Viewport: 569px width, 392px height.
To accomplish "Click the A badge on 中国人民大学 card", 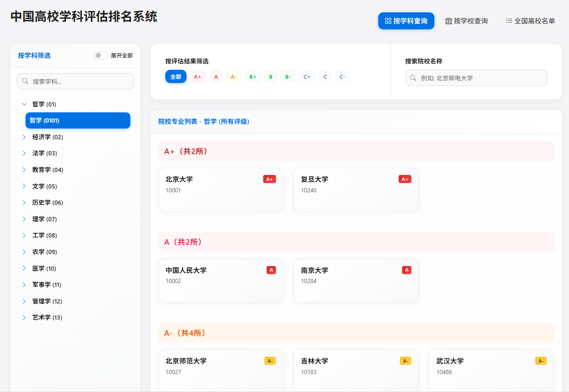I will click(x=271, y=270).
